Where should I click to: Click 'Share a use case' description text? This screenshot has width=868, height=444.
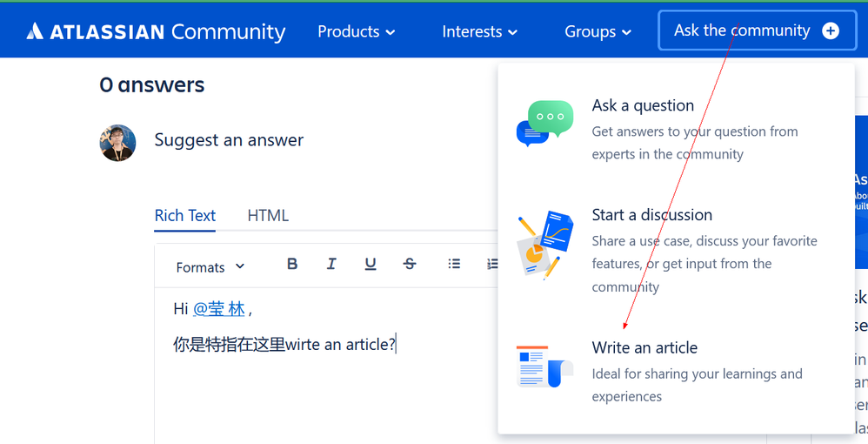(x=704, y=264)
